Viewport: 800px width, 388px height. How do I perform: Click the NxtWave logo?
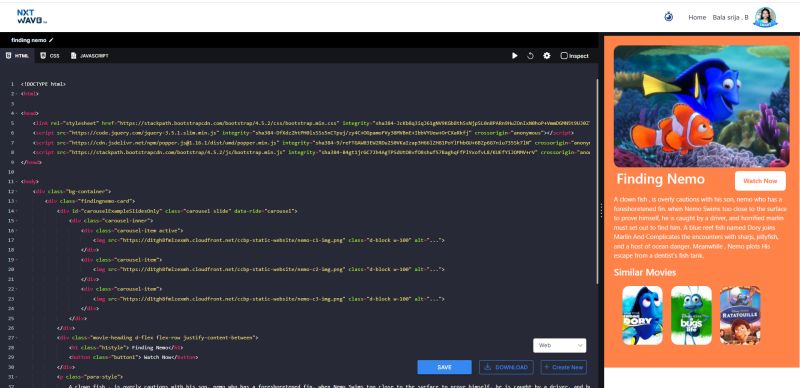tap(32, 17)
